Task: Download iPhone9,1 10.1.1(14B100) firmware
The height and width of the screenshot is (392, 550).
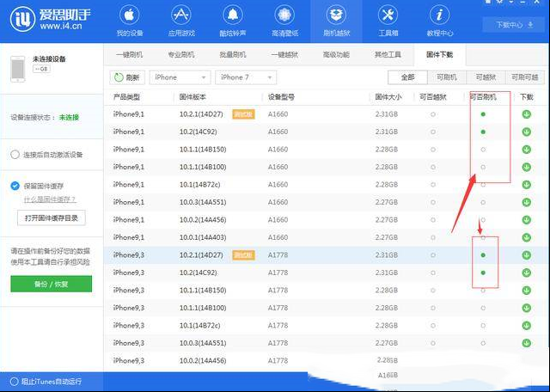Action: 526,167
